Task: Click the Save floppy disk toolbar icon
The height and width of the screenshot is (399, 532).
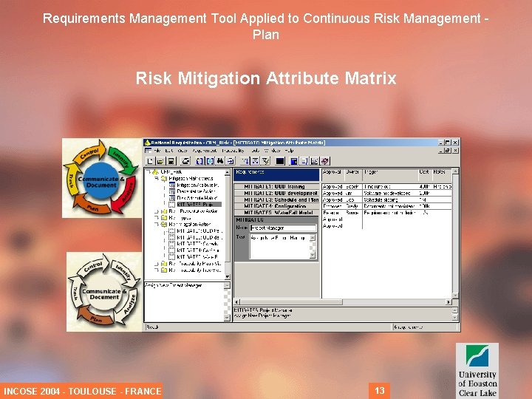Action: click(x=171, y=161)
